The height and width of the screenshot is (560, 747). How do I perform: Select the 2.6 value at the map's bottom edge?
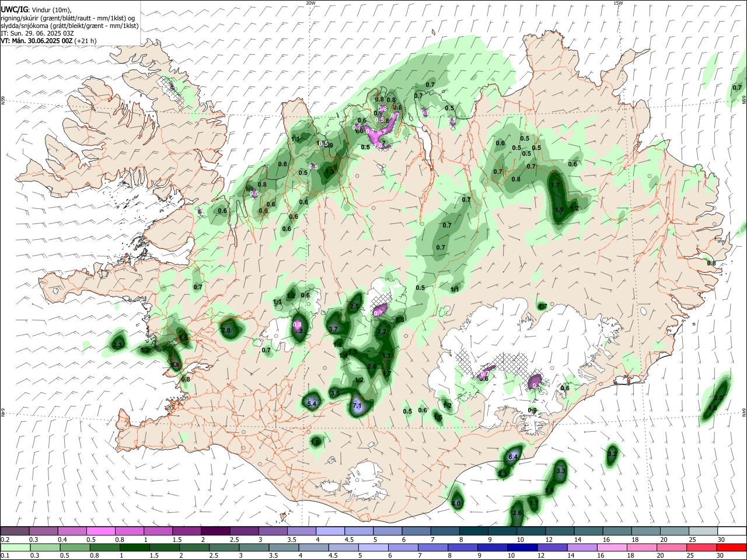tap(517, 513)
